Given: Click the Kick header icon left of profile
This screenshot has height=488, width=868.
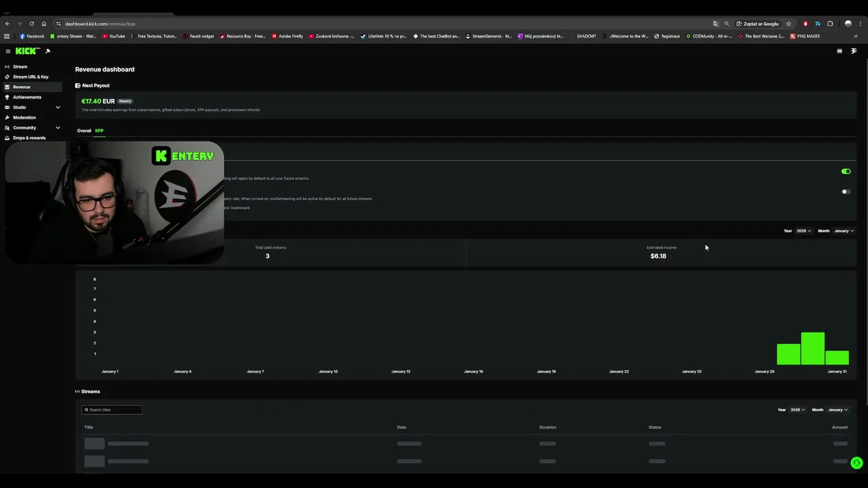Looking at the screenshot, I should (840, 51).
